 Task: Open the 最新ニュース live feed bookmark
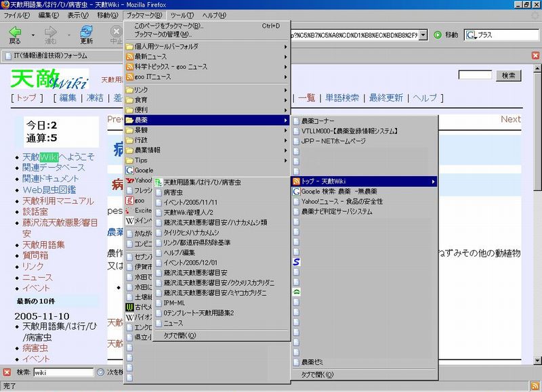coord(152,57)
